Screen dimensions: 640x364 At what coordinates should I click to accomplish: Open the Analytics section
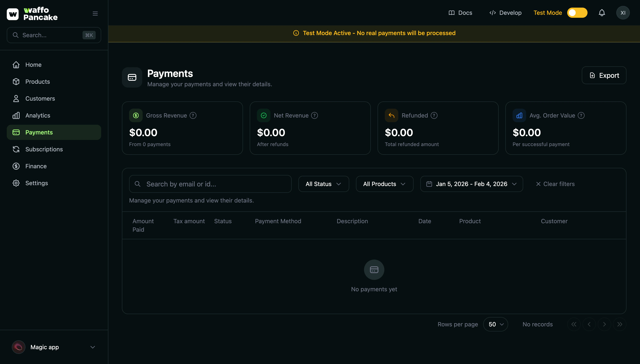[x=37, y=115]
